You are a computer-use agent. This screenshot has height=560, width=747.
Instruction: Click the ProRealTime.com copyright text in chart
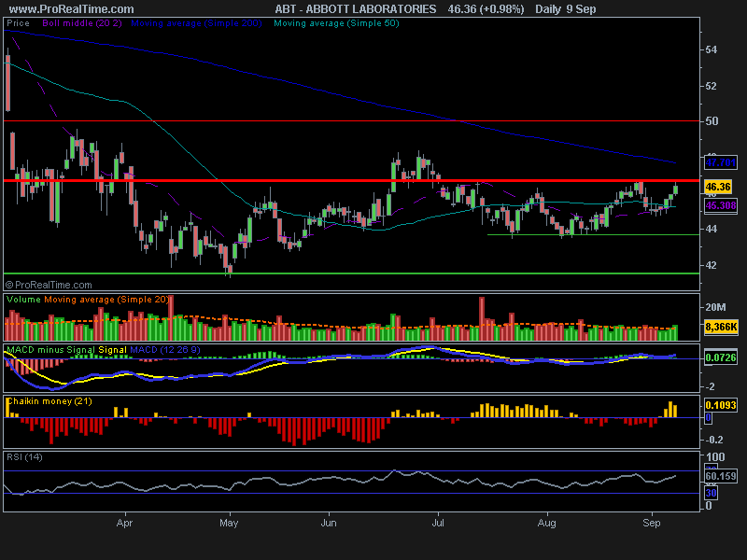coord(49,285)
